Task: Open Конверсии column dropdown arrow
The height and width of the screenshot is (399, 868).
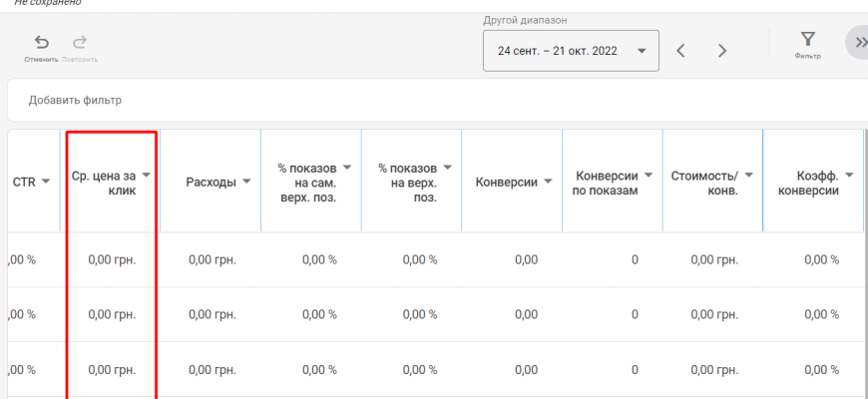Action: click(547, 182)
